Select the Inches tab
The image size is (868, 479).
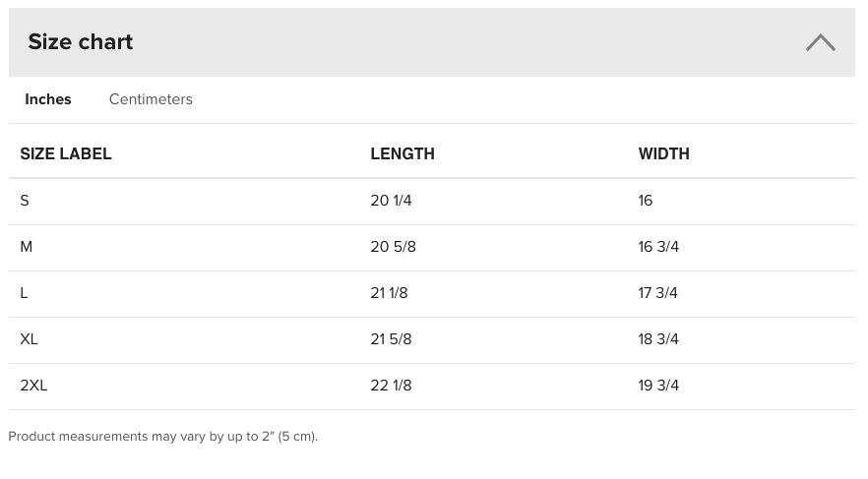(48, 99)
